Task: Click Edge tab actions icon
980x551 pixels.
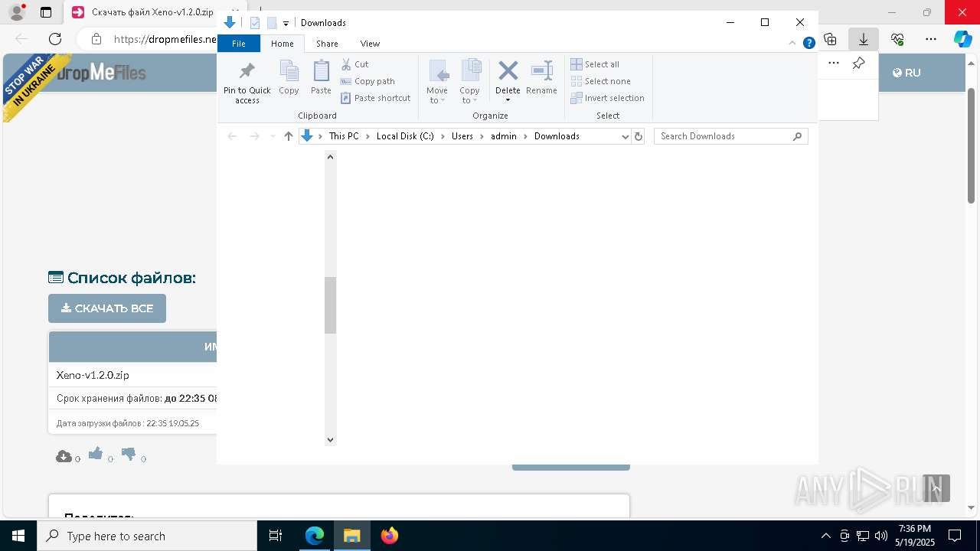Action: [x=46, y=12]
